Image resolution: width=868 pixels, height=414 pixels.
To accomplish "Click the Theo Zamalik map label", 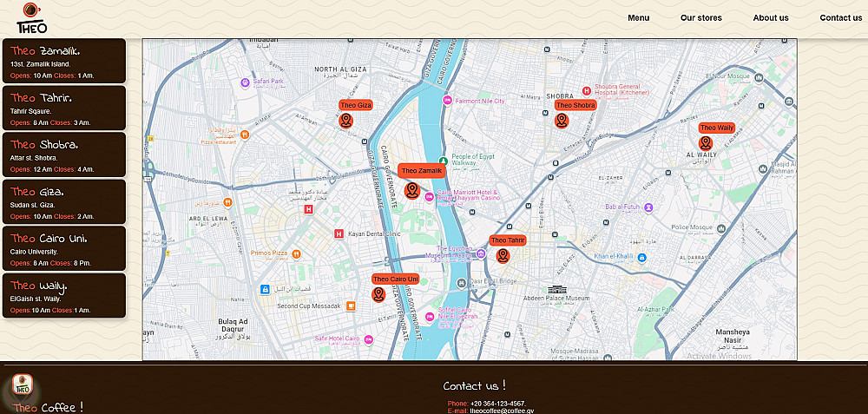I will (422, 171).
